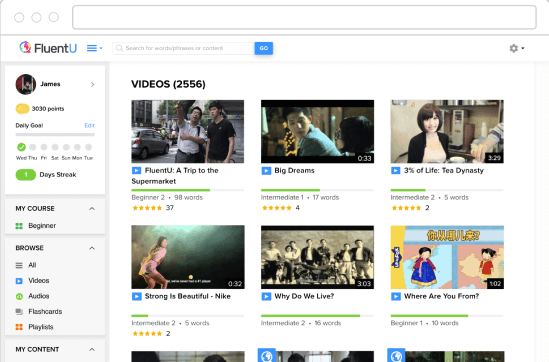Image resolution: width=549 pixels, height=362 pixels.
Task: Select All in Browse list
Action: click(32, 265)
